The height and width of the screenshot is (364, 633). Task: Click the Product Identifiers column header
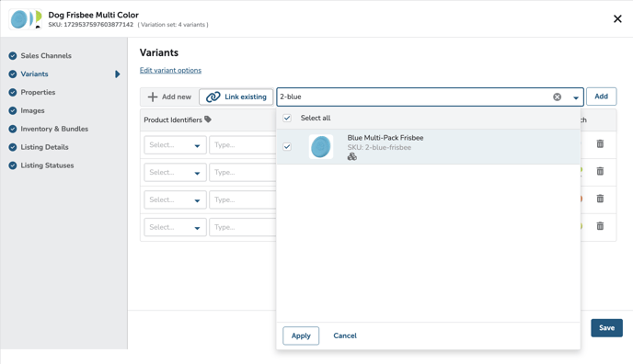click(x=173, y=119)
